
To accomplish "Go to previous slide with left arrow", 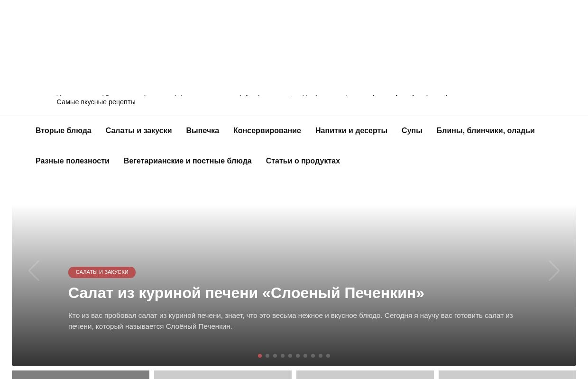I will (34, 271).
